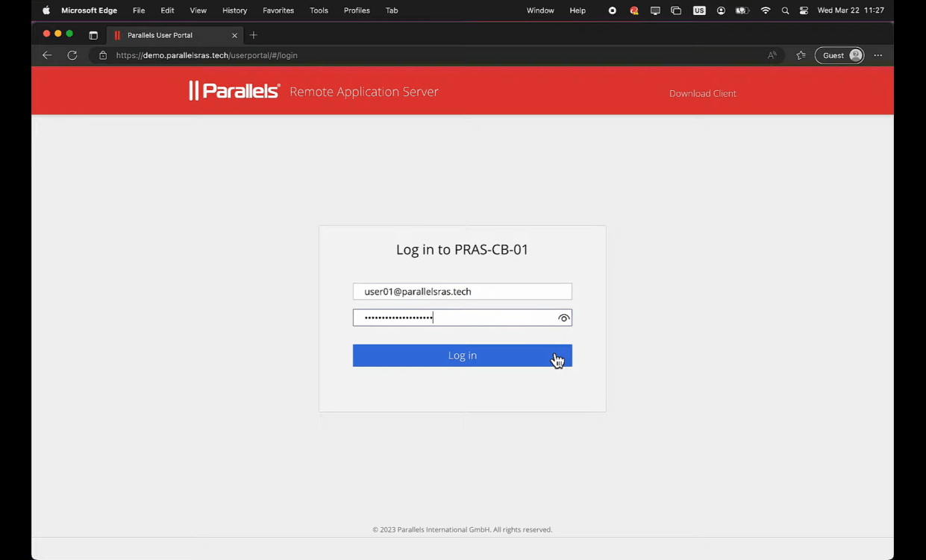
Task: Open Edge settings and more menu
Action: tap(877, 55)
